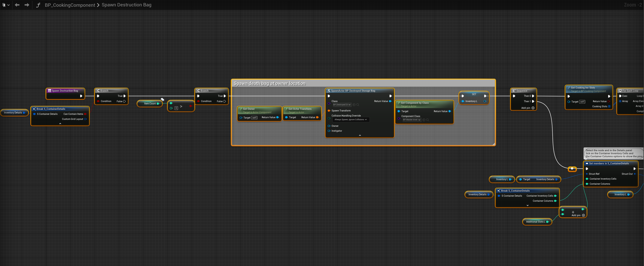The width and height of the screenshot is (644, 266).
Task: Click the zero value field on greater-than node
Action: point(176,108)
